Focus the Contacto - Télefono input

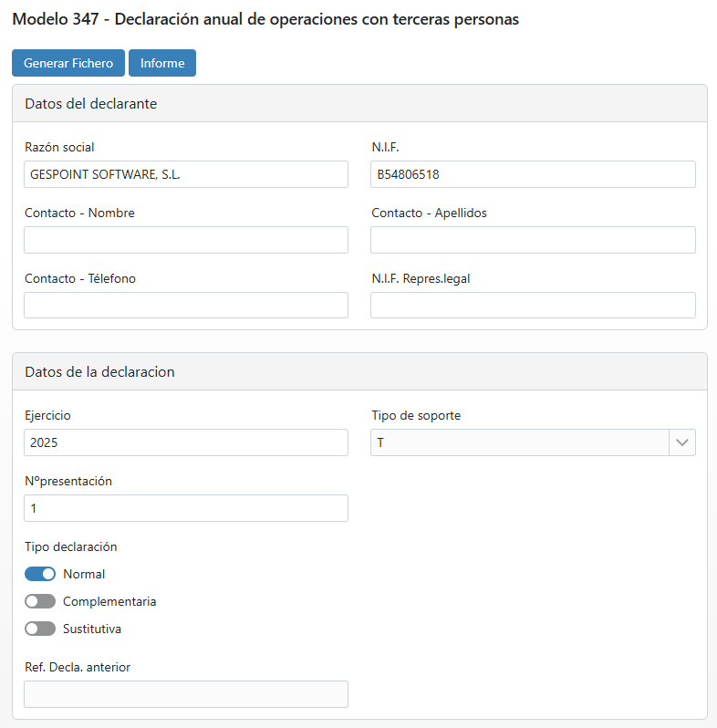(x=186, y=305)
